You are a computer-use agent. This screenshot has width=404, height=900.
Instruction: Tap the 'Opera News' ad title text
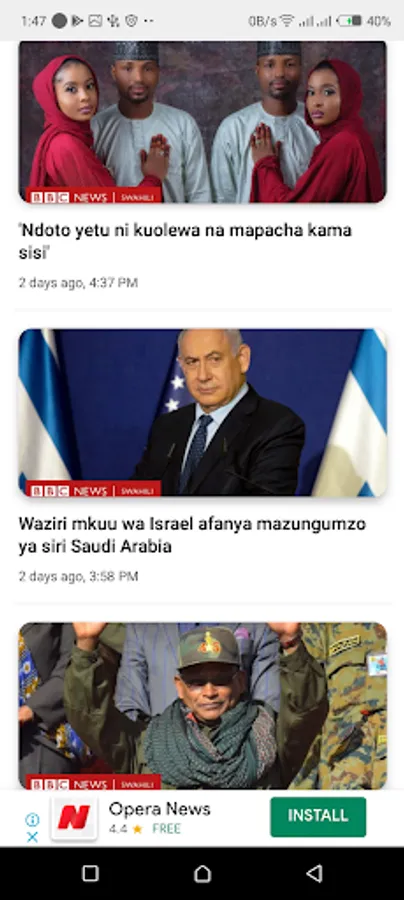click(x=160, y=809)
